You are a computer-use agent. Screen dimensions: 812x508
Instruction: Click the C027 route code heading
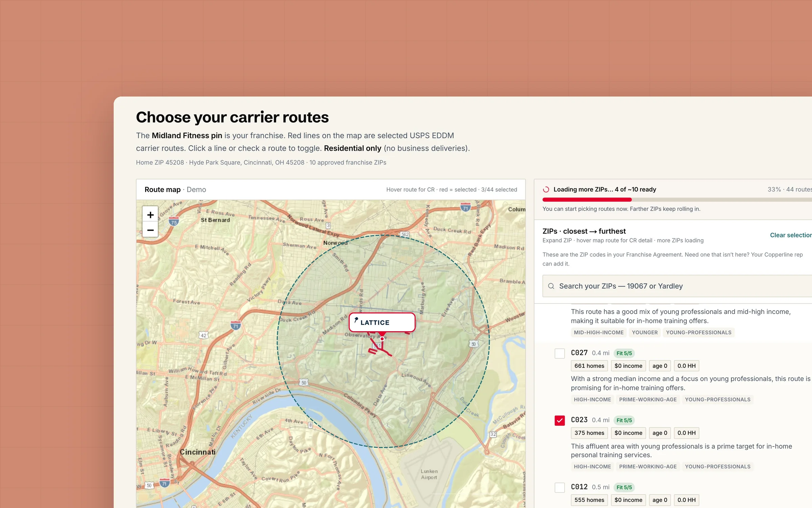point(579,353)
